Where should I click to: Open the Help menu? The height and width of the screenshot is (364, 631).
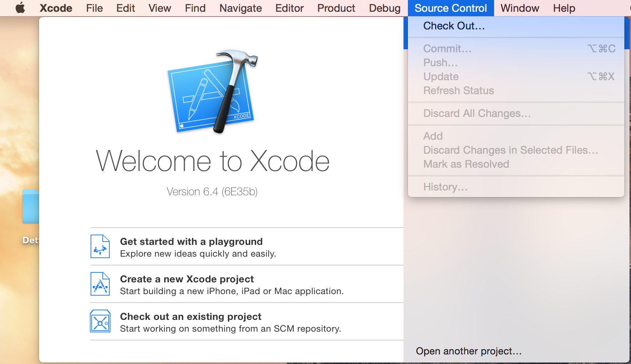pyautogui.click(x=564, y=8)
